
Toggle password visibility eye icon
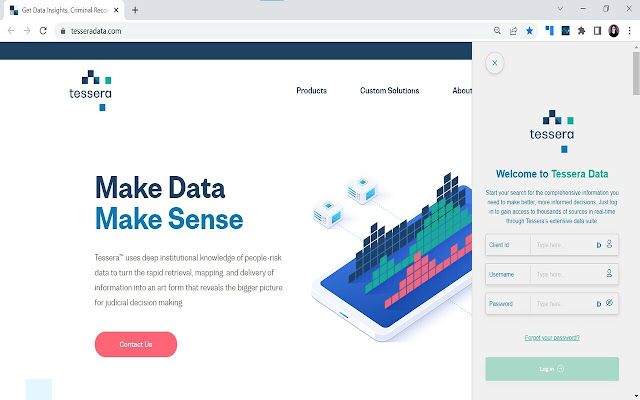coord(609,303)
